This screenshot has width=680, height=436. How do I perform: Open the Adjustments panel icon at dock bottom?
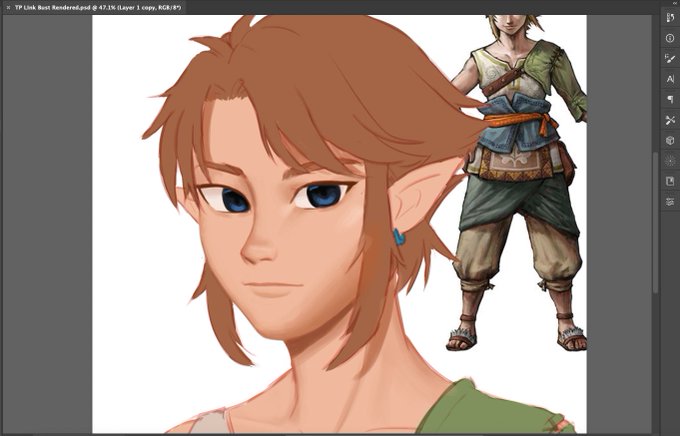pyautogui.click(x=670, y=202)
